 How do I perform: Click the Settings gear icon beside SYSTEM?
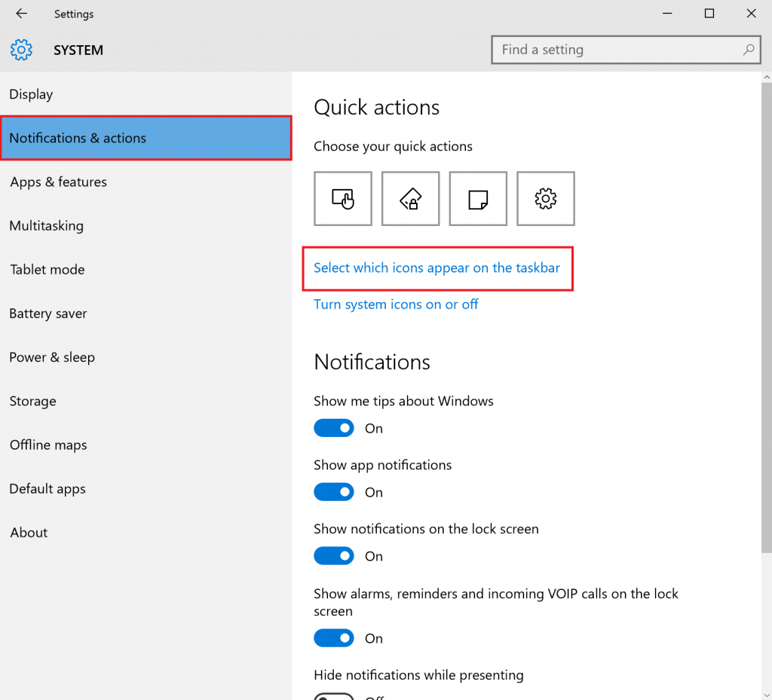[x=21, y=50]
